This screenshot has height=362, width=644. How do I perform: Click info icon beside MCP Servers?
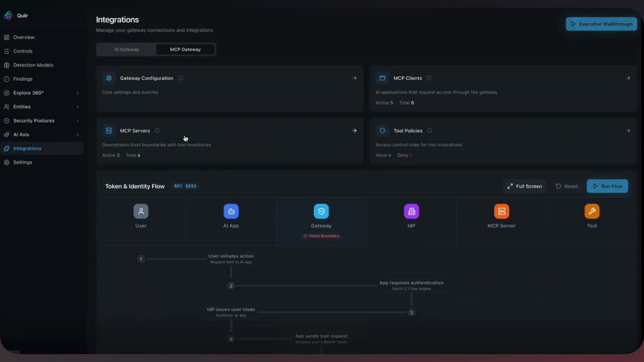click(x=157, y=131)
